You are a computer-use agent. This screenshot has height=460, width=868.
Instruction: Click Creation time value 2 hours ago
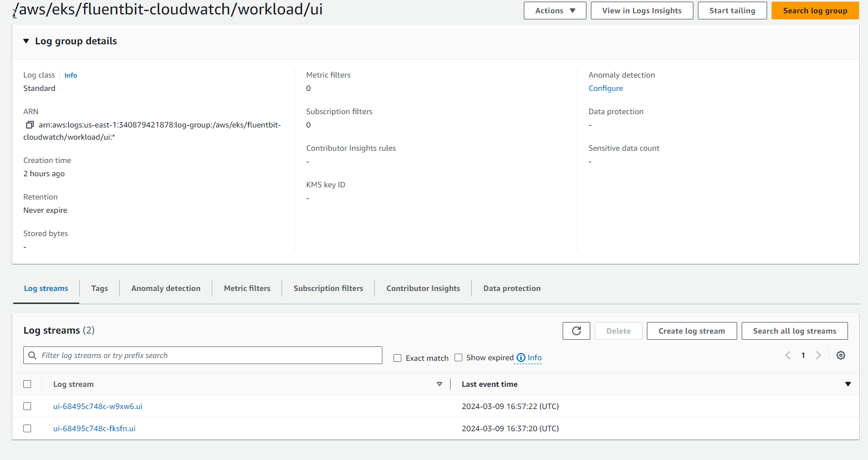(44, 173)
